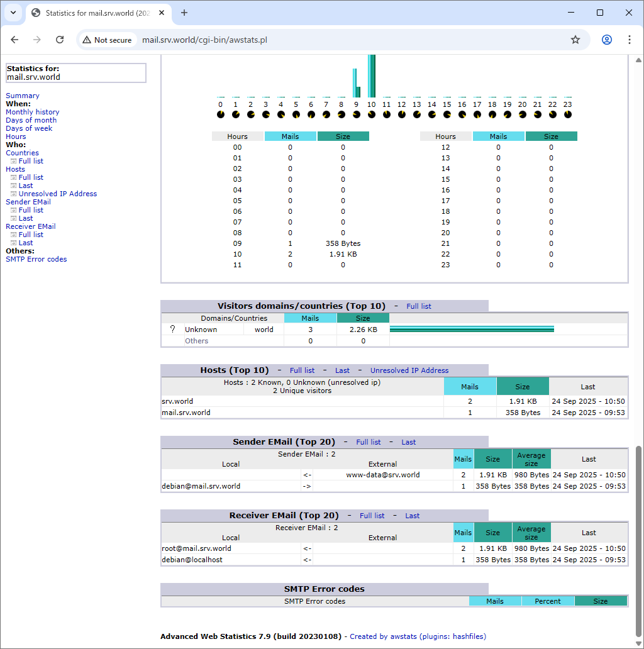Click the list icon beside Hosts Full list
Screen dimensions: 644x649
13,177
